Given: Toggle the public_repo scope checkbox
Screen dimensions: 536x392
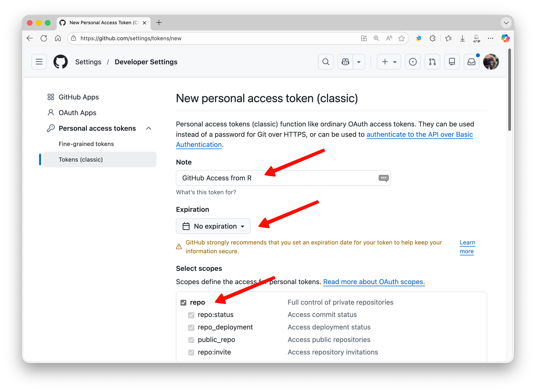Looking at the screenshot, I should tap(191, 340).
